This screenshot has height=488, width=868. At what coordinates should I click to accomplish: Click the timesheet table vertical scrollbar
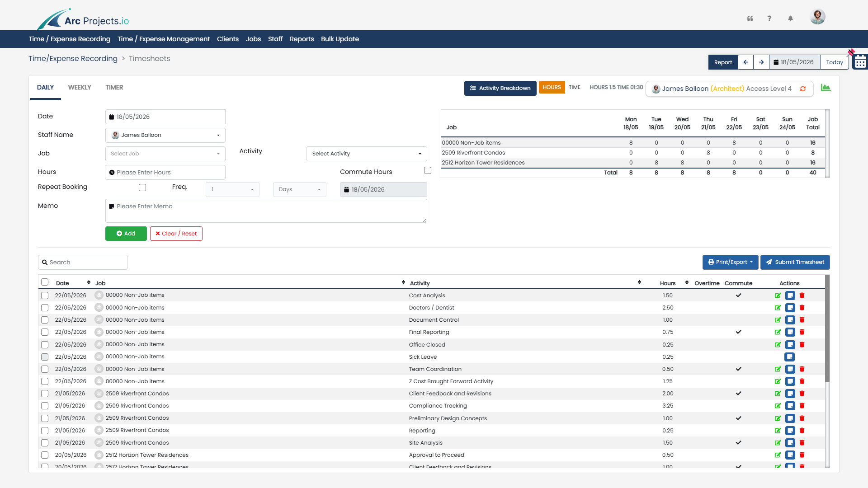[x=827, y=328]
